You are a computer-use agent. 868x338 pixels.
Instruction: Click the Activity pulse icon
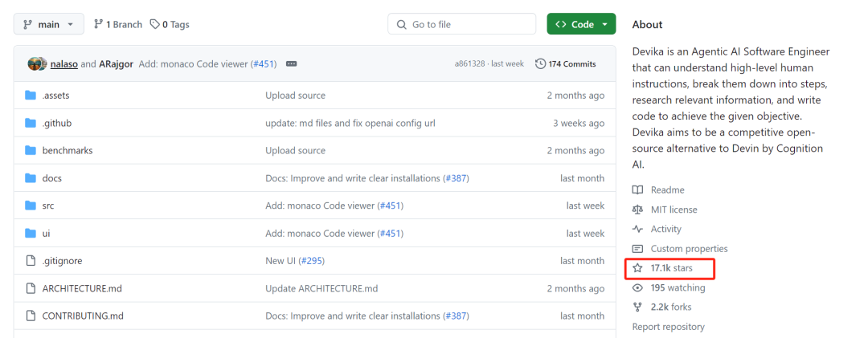(637, 229)
